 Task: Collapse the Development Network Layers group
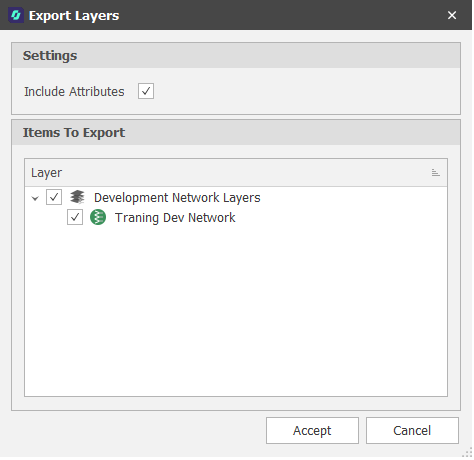(x=35, y=198)
